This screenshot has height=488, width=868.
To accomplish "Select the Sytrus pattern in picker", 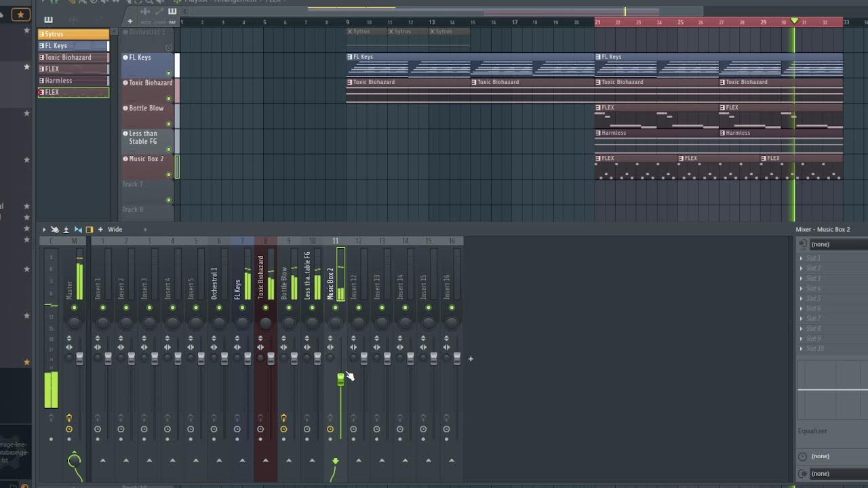I will tap(73, 34).
